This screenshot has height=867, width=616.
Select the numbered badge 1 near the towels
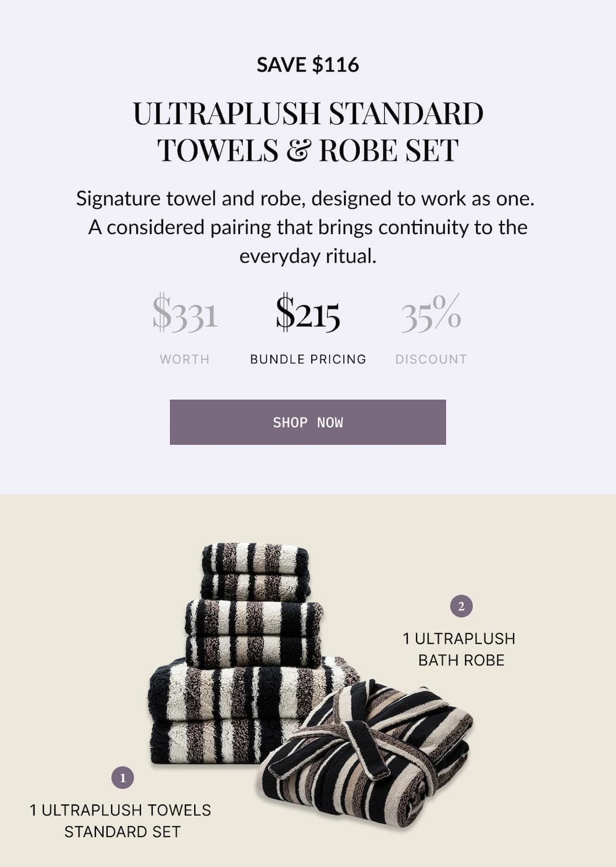[x=123, y=777]
